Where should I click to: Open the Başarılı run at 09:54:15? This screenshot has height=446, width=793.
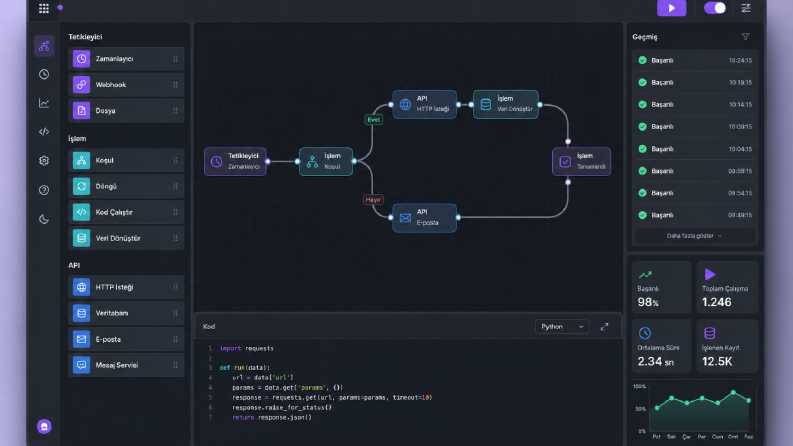(695, 193)
